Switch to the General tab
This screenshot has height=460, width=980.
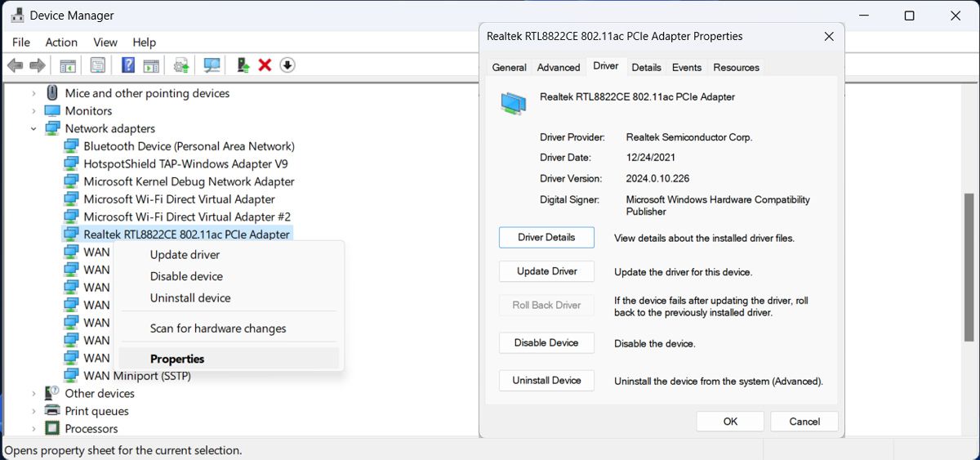coord(510,68)
